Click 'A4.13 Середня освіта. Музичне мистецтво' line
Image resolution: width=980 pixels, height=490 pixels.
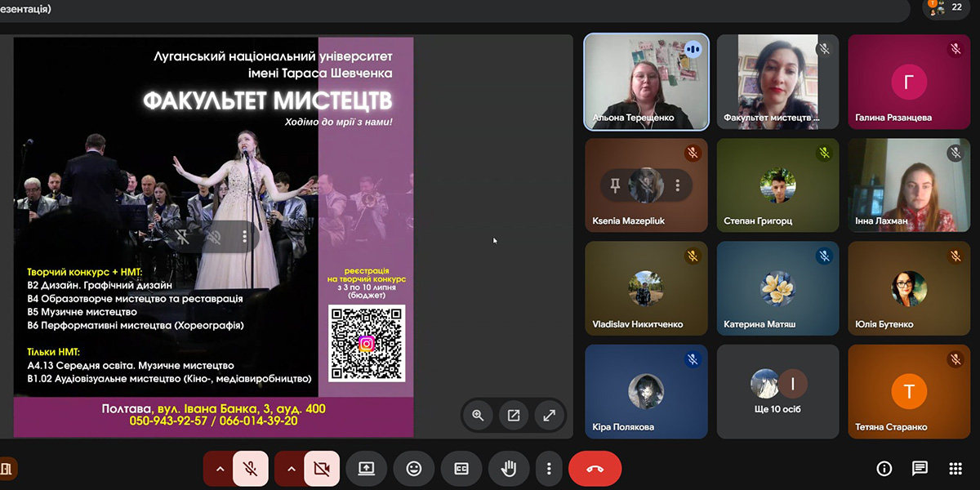131,366
